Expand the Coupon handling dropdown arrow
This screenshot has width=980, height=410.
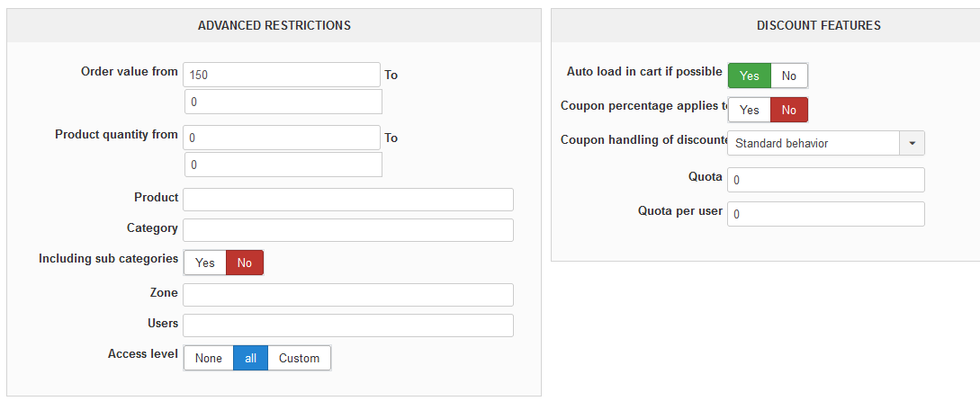pos(912,143)
